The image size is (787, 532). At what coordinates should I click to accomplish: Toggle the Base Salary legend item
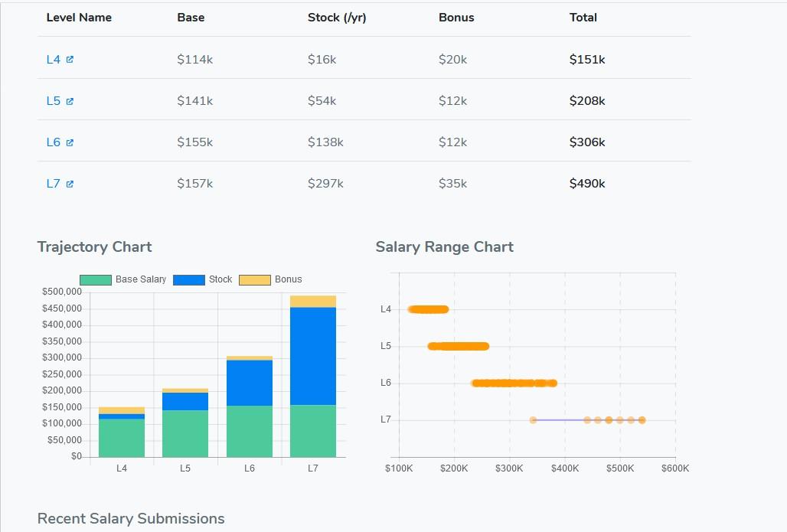click(140, 279)
